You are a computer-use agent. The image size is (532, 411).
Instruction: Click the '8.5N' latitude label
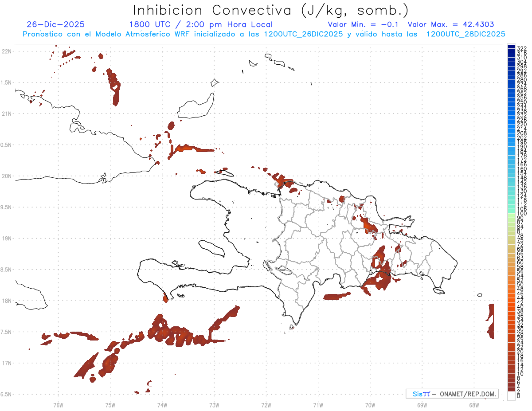tap(7, 270)
